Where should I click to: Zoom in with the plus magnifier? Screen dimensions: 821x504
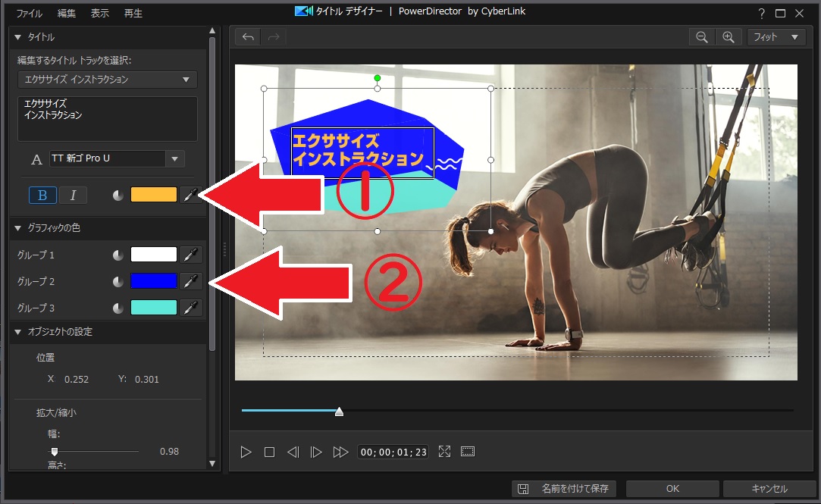point(729,37)
